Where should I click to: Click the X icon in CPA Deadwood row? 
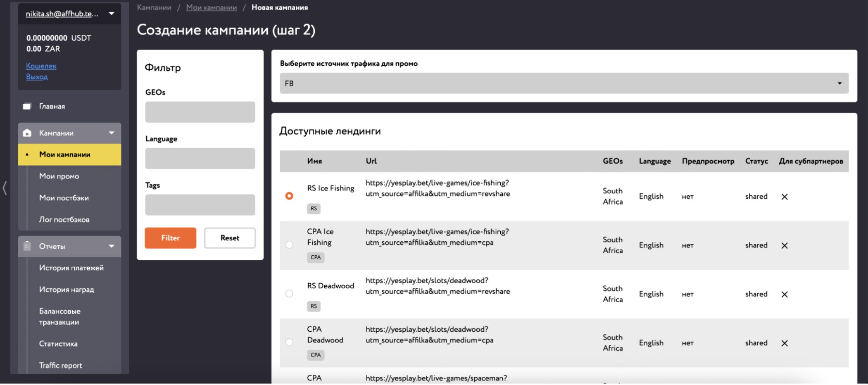click(785, 343)
